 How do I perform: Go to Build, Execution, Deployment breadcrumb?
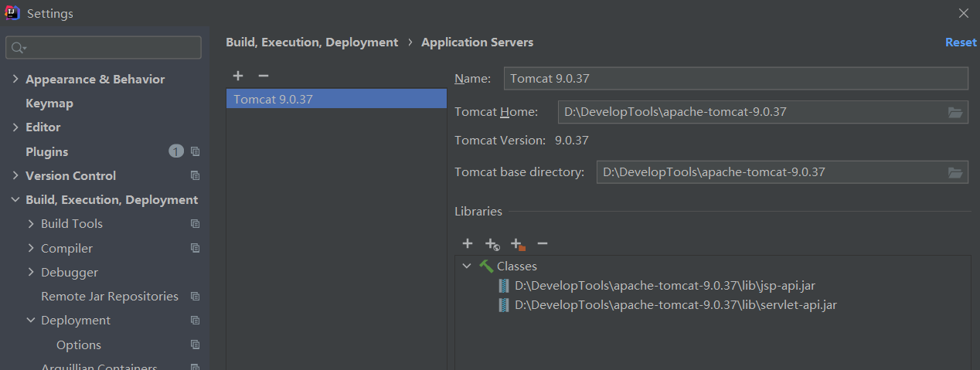[311, 42]
